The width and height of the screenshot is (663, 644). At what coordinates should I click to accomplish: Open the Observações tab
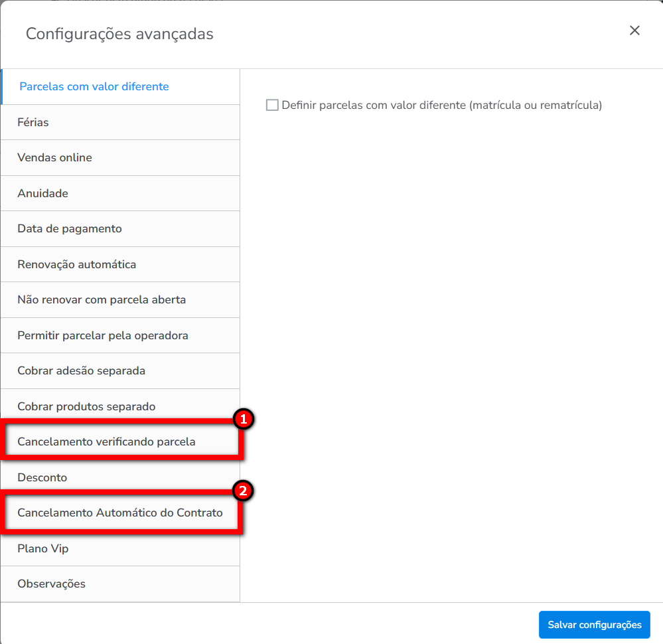52,584
